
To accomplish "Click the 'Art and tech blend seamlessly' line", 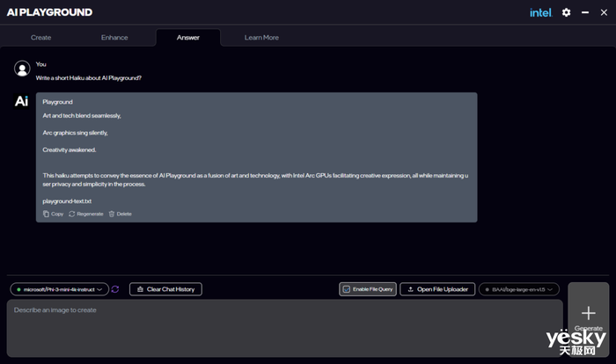I will pos(82,115).
